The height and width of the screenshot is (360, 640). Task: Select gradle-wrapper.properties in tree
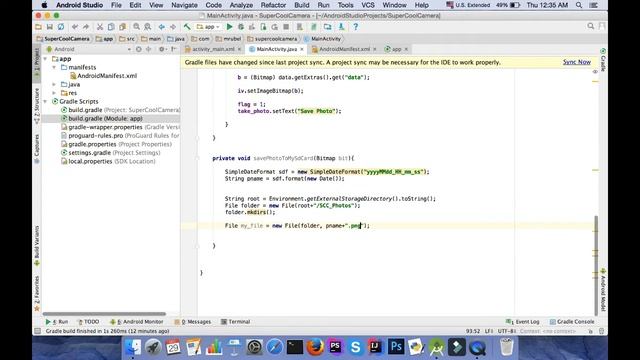pos(120,127)
